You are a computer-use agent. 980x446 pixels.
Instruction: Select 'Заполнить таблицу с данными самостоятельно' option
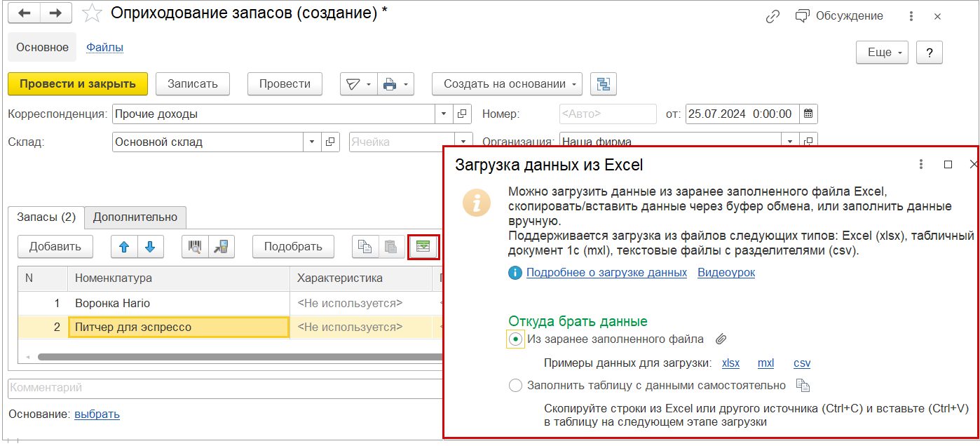[x=516, y=385]
